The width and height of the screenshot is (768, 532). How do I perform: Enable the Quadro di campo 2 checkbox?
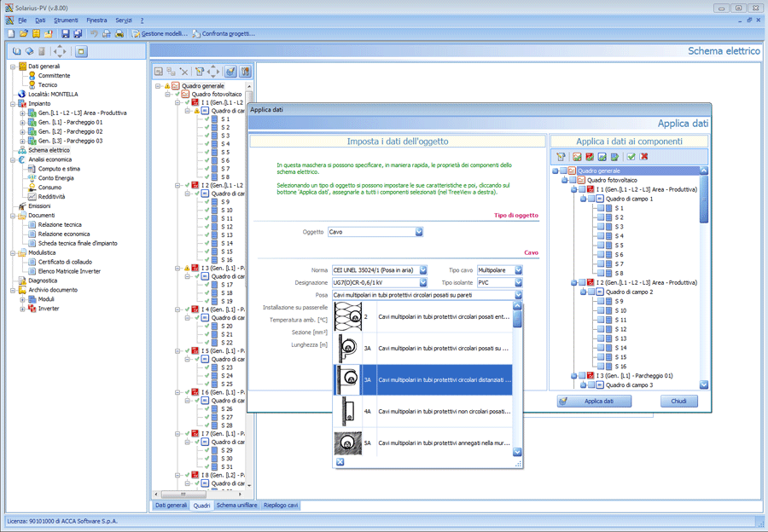click(591, 292)
